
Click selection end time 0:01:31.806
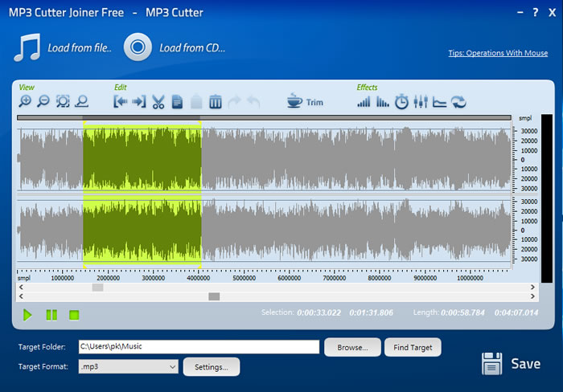(x=372, y=312)
